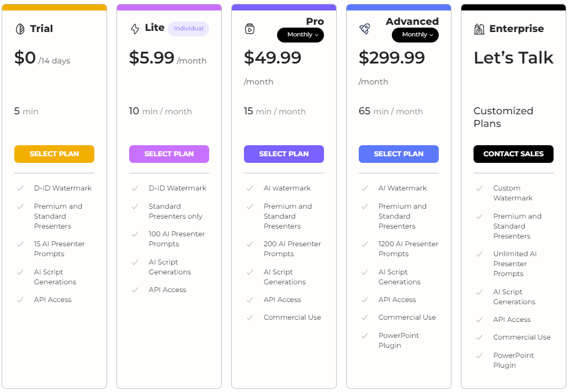Screen dimensions: 569x392
Task: Select the Trial plan with the yellow button
Action: (55, 154)
